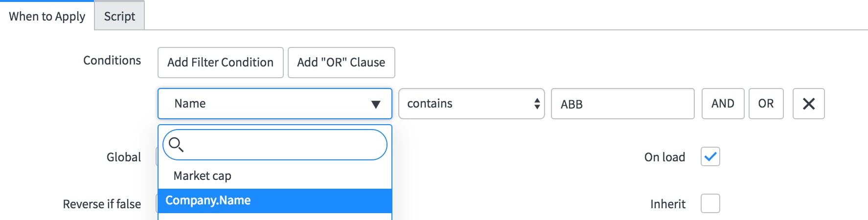
Task: Toggle the On load checkbox
Action: point(710,156)
